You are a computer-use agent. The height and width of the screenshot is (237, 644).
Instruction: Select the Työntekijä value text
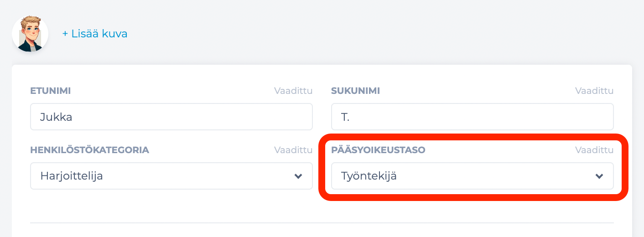click(x=369, y=176)
